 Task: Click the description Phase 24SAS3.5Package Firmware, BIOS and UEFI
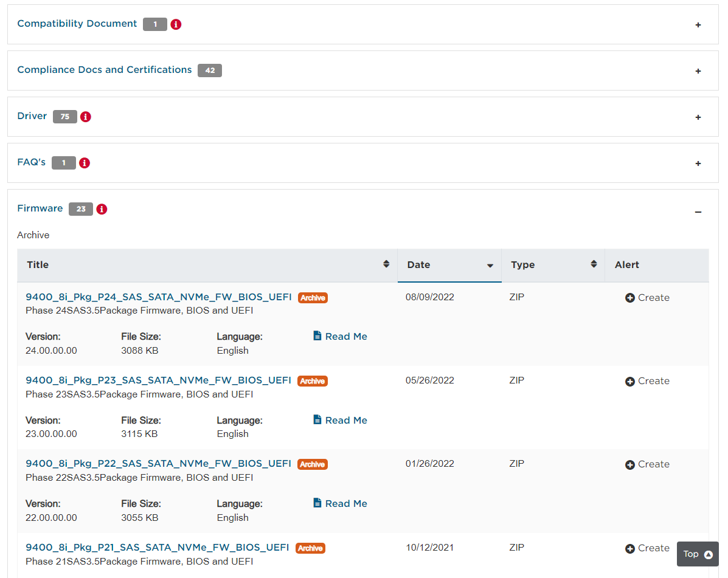coord(139,311)
